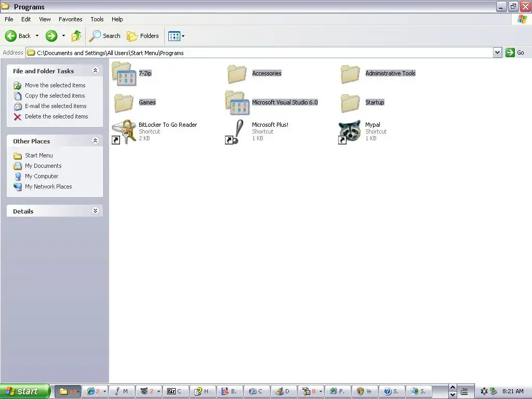Open the Forward history dropdown arrow
The width and height of the screenshot is (532, 399).
[63, 36]
